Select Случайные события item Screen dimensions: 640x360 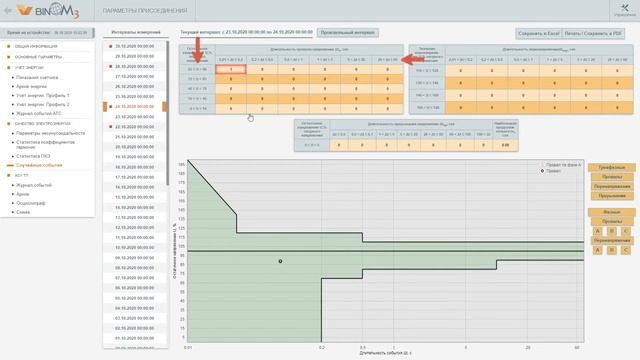(39, 165)
